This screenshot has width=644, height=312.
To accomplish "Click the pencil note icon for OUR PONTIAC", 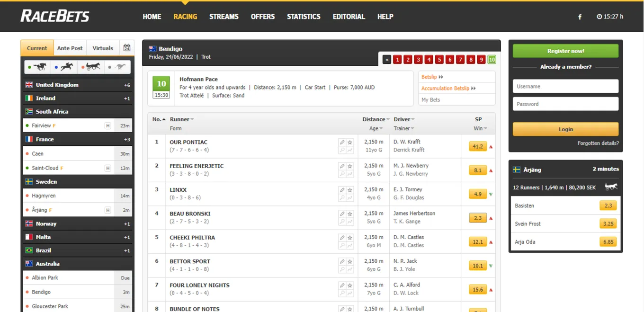I will point(342,142).
